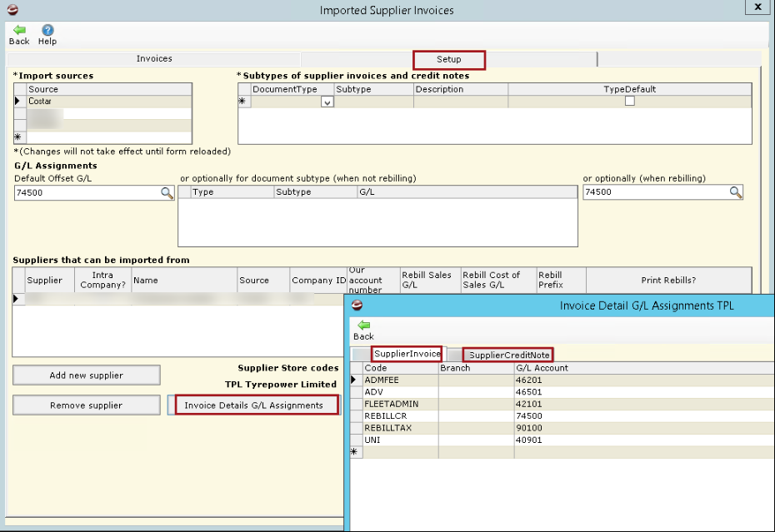
Task: Click the green Back arrow in main toolbar
Action: point(18,30)
